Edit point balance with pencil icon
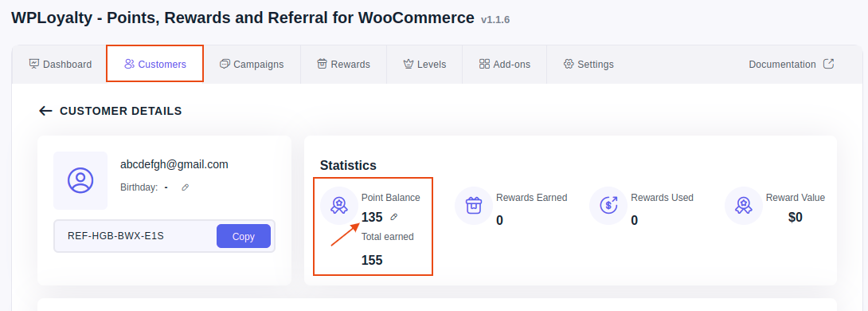 (x=394, y=217)
